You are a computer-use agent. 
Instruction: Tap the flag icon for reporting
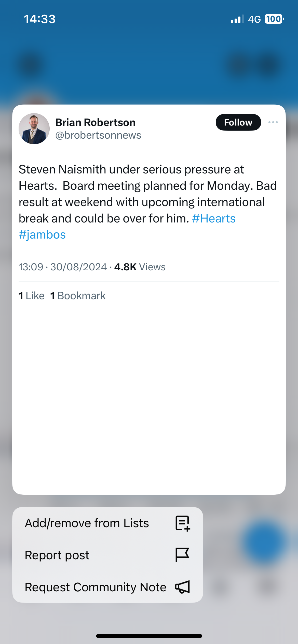[182, 555]
